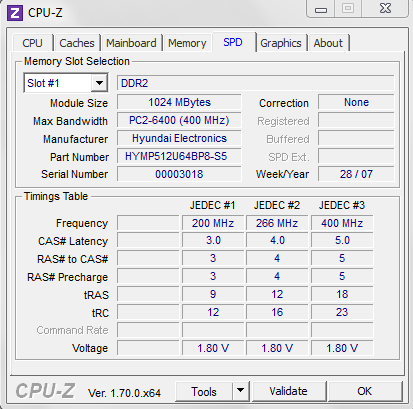Image resolution: width=413 pixels, height=409 pixels.
Task: Select the 1024 MBytes module size value
Action: click(179, 102)
